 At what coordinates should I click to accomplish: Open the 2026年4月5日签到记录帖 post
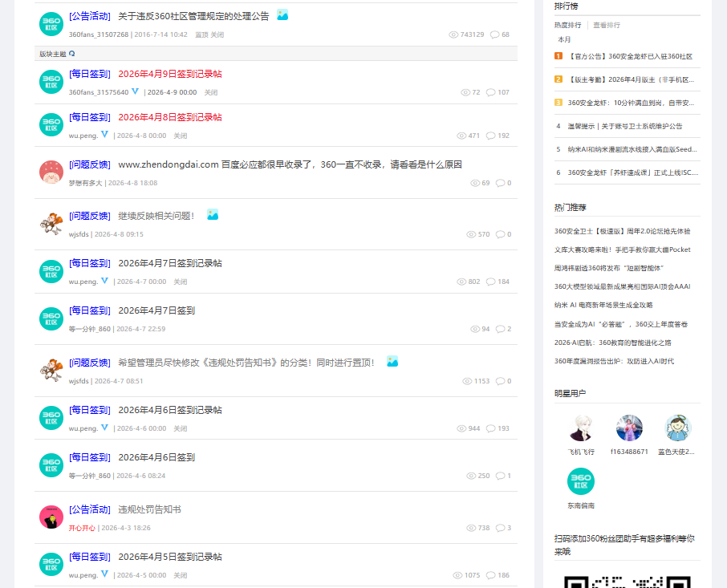[170, 557]
